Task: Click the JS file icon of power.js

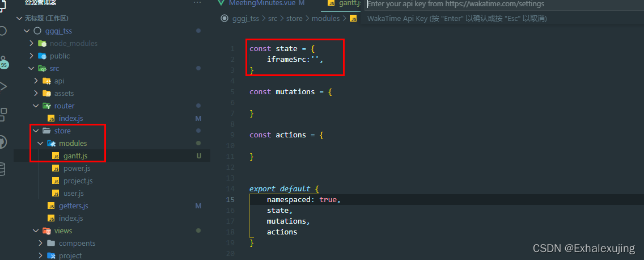Action: click(56, 168)
